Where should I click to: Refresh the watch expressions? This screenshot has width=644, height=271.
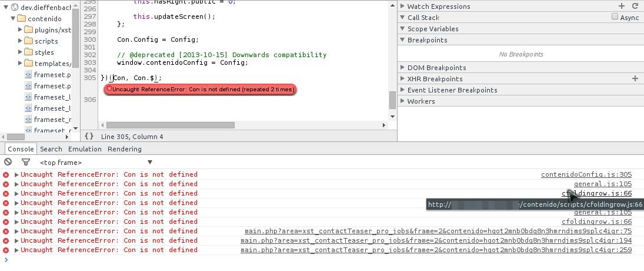[x=635, y=6]
